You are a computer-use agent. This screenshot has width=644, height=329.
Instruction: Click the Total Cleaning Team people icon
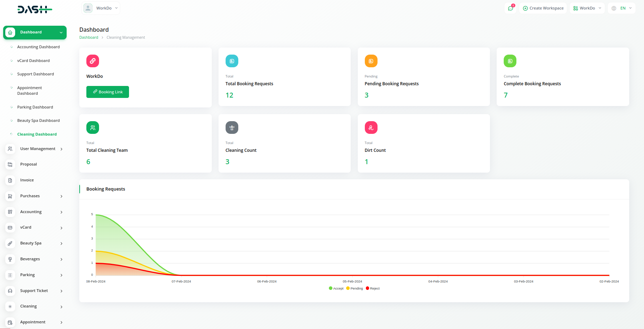(x=92, y=128)
